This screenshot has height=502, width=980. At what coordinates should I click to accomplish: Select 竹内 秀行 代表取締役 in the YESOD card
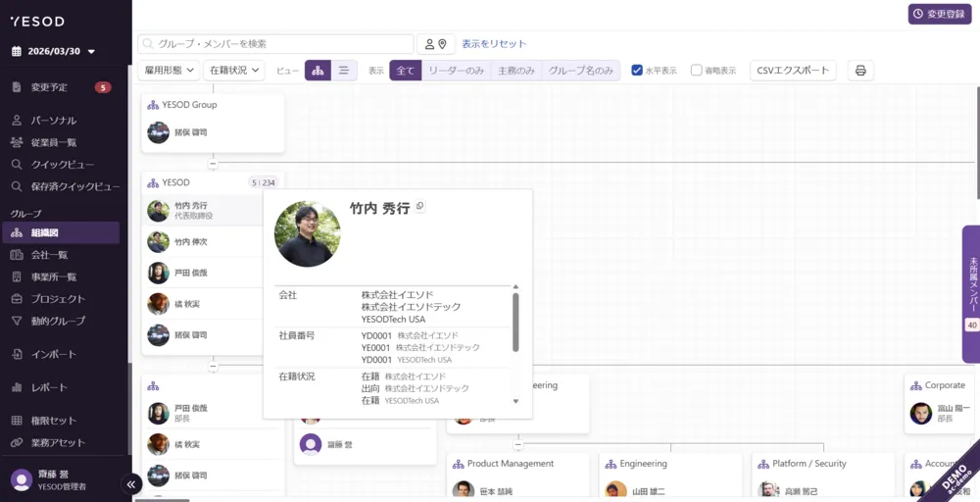click(x=201, y=211)
